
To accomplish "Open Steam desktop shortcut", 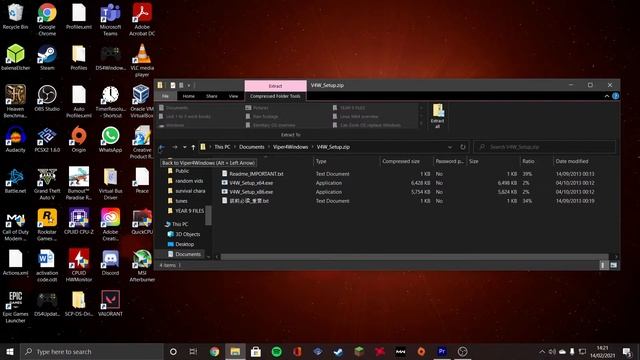I will pyautogui.click(x=47, y=58).
